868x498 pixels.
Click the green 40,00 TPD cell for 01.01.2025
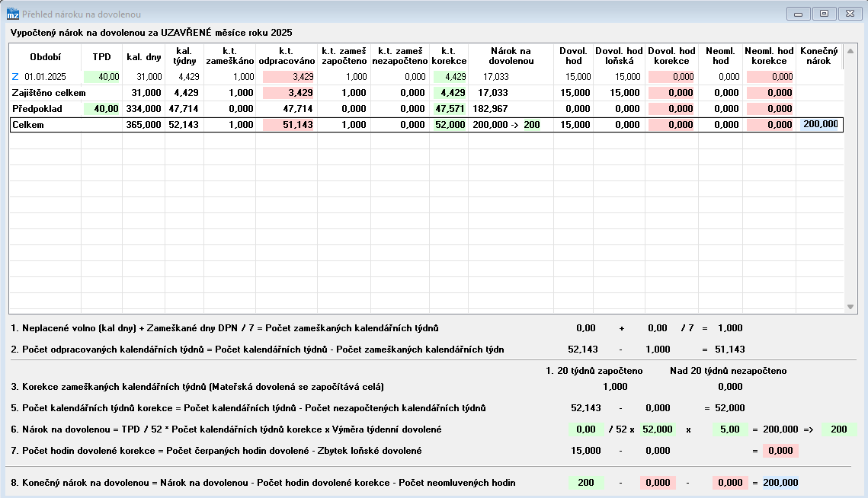tap(101, 77)
